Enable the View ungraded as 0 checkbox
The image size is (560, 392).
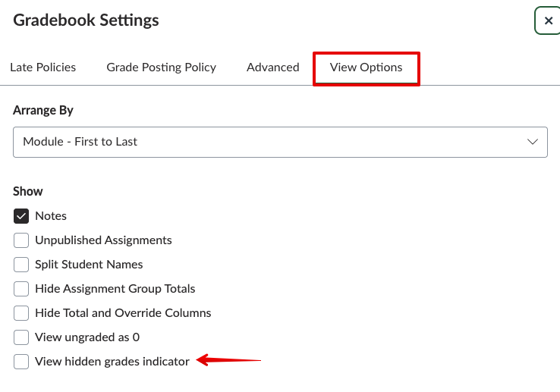(x=21, y=337)
